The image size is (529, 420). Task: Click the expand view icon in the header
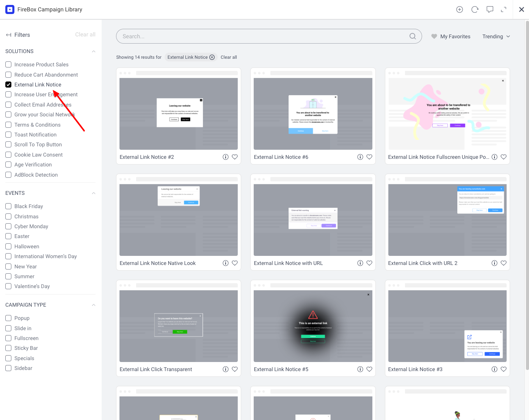[504, 9]
